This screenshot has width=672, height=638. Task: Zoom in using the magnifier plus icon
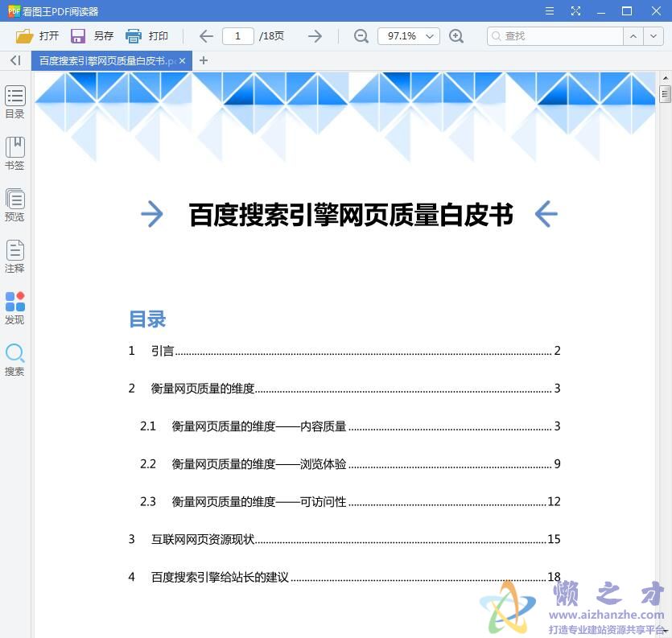pyautogui.click(x=457, y=35)
